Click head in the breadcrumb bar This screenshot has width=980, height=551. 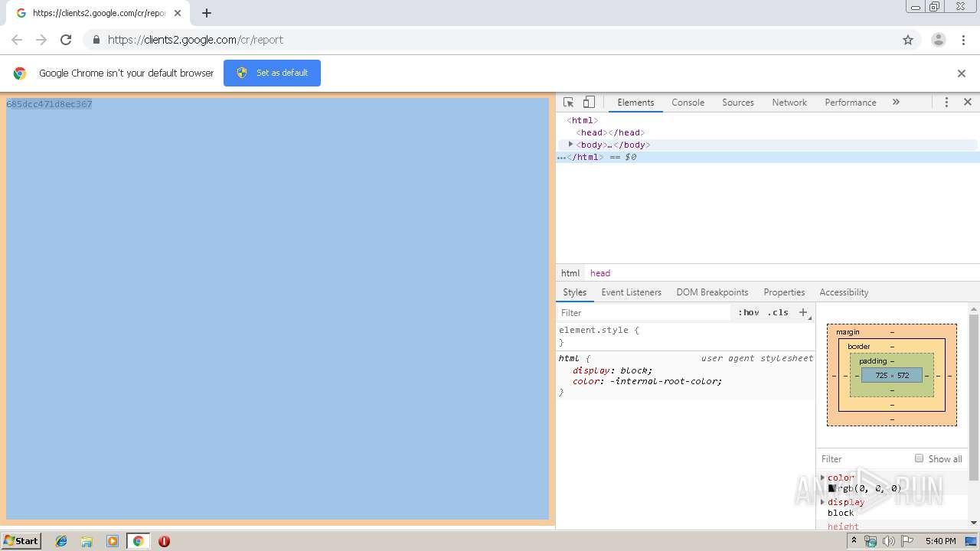click(x=600, y=273)
